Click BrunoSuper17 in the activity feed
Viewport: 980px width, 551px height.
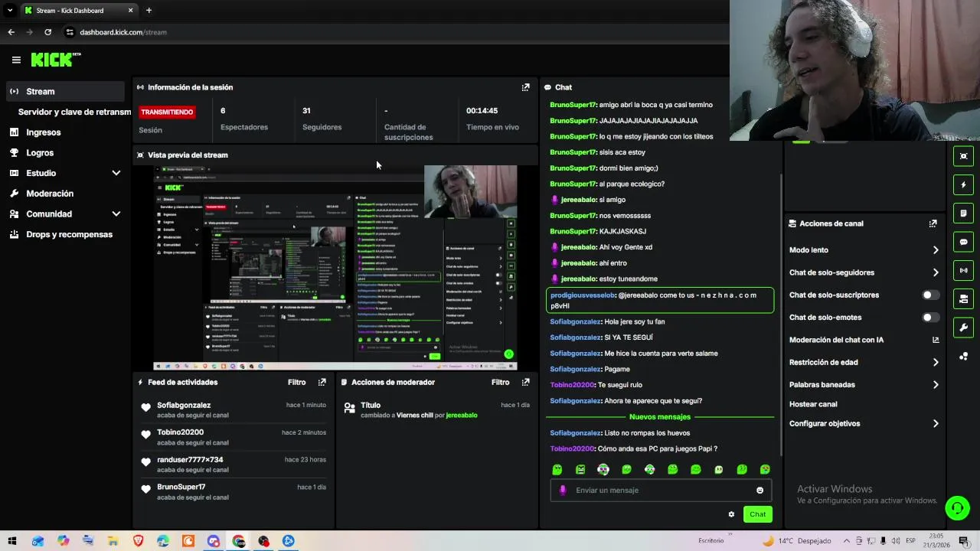(181, 487)
